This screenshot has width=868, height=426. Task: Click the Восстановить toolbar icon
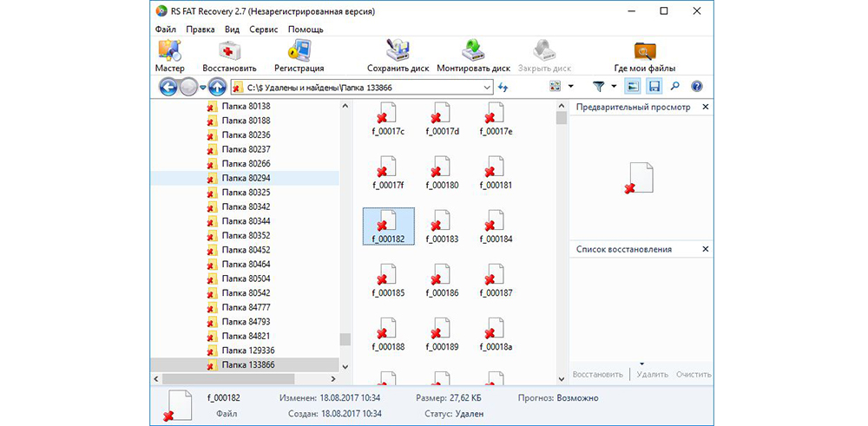(x=229, y=56)
